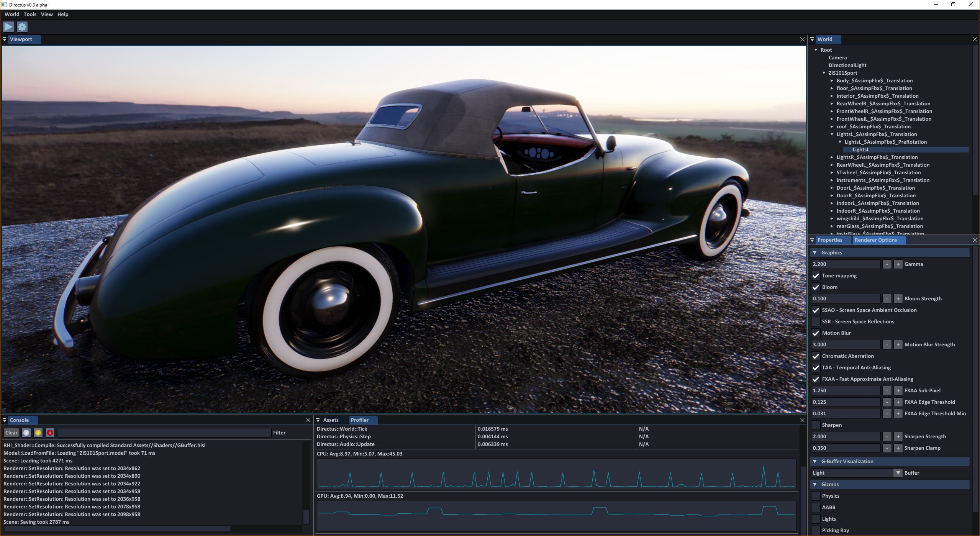Viewport: 980px width, 536px height.
Task: Click the Gamma plus stepper button
Action: point(898,264)
